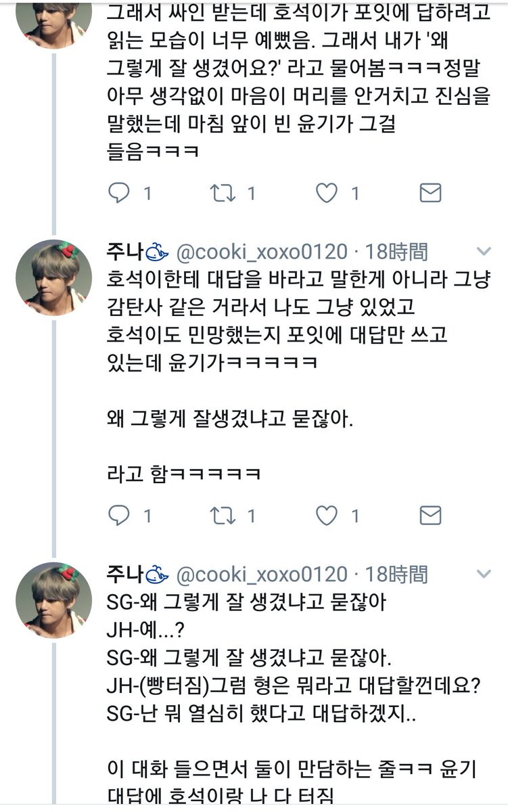The height and width of the screenshot is (812, 508).
Task: Select display name 주나 on last tweet
Action: (x=124, y=575)
